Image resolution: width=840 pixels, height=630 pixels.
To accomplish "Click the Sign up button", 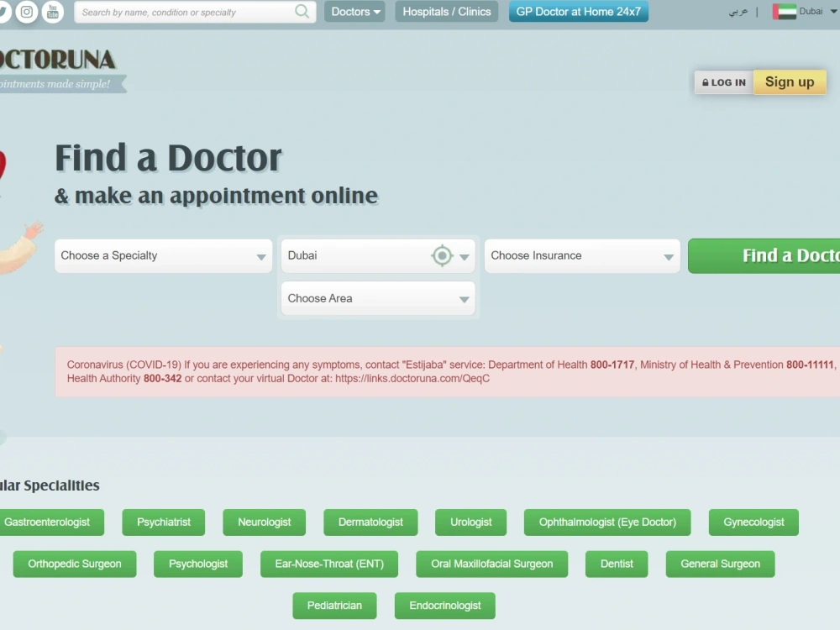I will pyautogui.click(x=790, y=82).
